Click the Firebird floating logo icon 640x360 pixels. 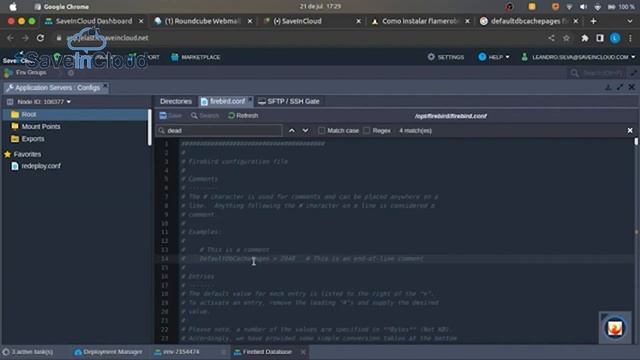pos(615,327)
